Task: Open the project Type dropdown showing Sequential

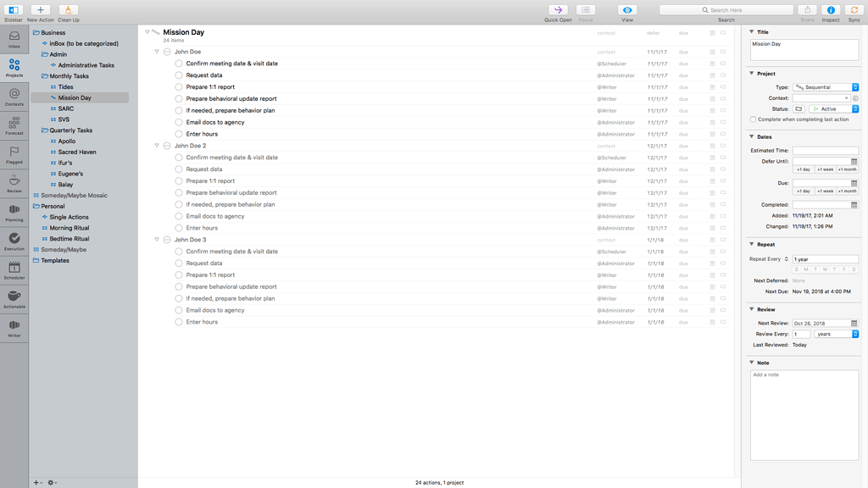Action: click(826, 87)
